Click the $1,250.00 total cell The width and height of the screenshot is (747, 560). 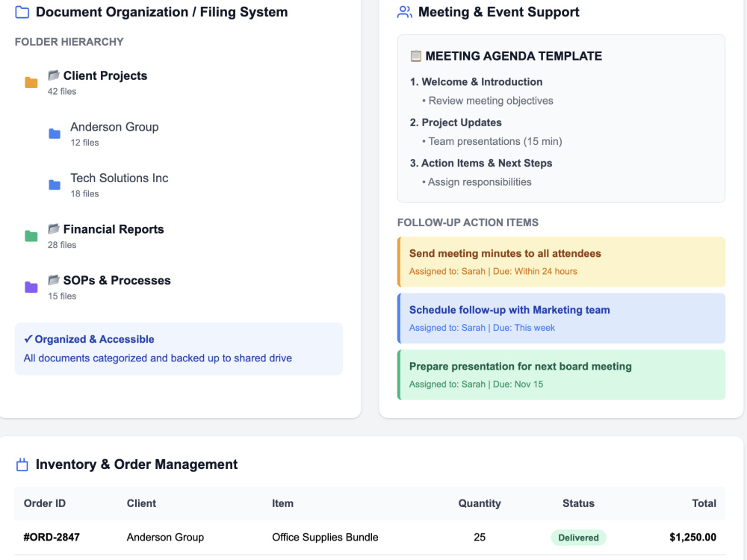[x=692, y=537]
